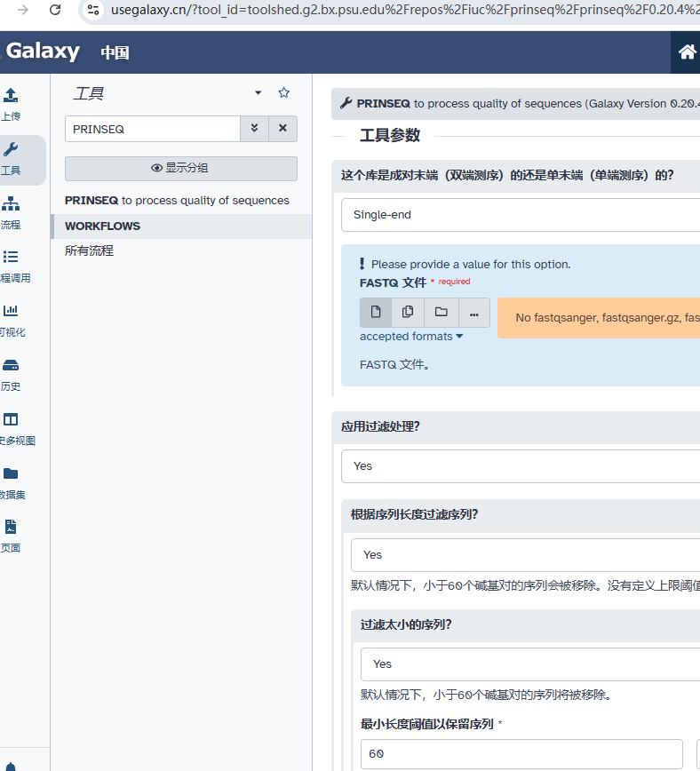This screenshot has height=771, width=700.
Task: Click the PRINSEQ tool title header
Action: [x=515, y=104]
